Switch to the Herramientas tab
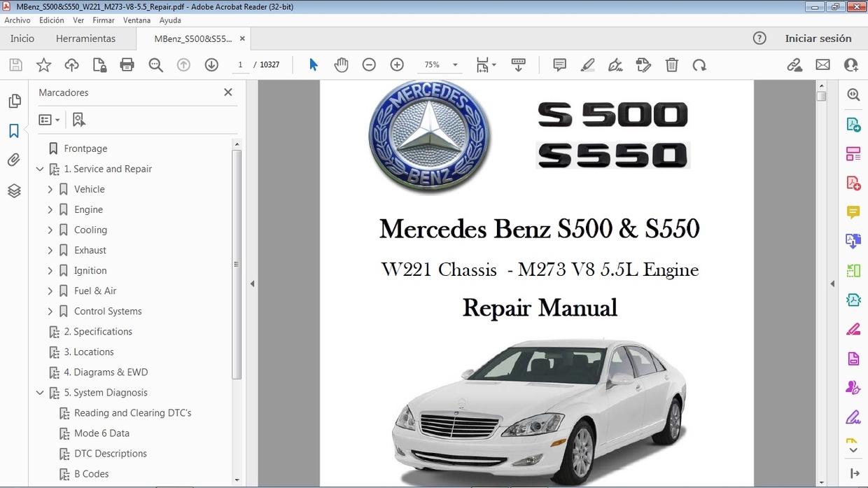The image size is (868, 488). tap(85, 39)
